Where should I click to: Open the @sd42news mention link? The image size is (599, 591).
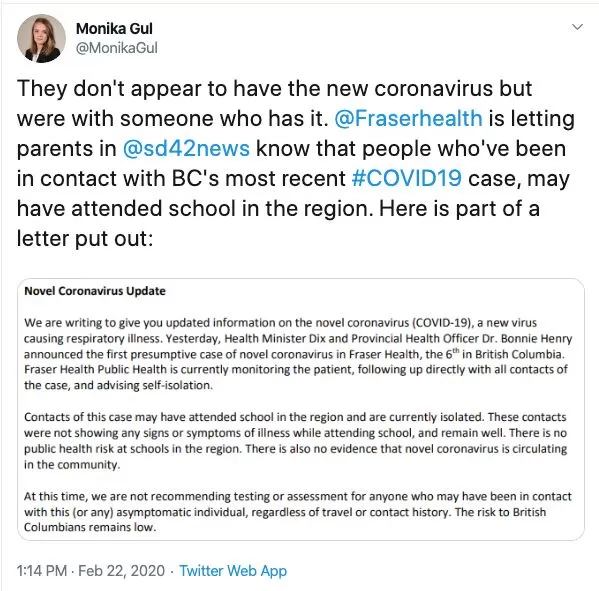(x=186, y=148)
